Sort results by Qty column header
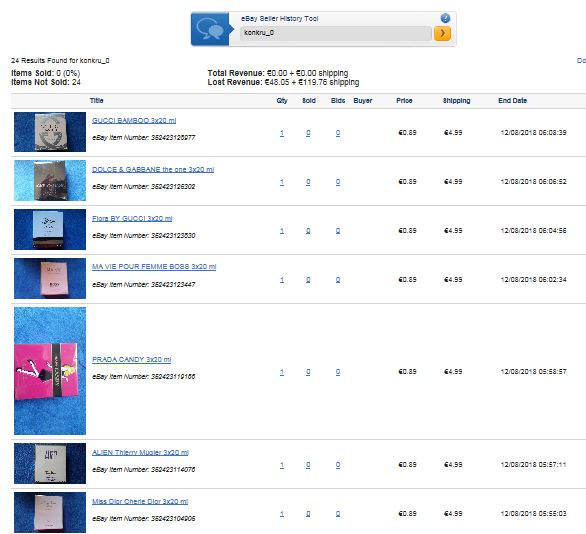This screenshot has height=534, width=586. [282, 101]
